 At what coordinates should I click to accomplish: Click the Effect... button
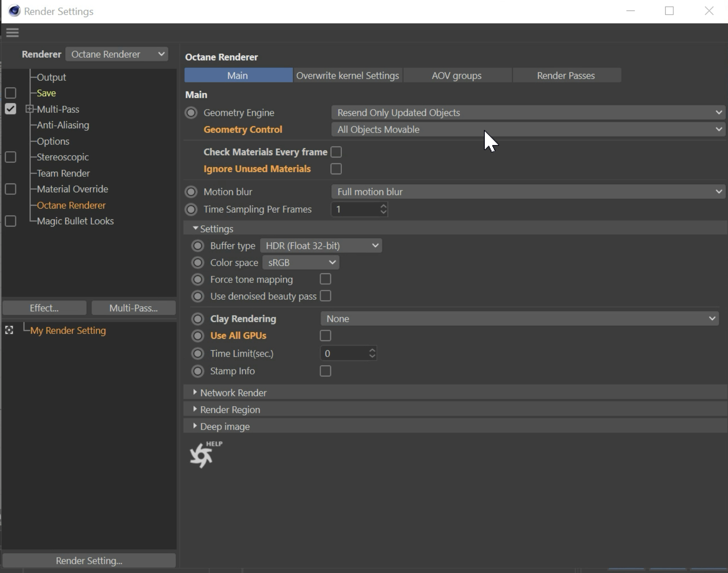tap(44, 308)
